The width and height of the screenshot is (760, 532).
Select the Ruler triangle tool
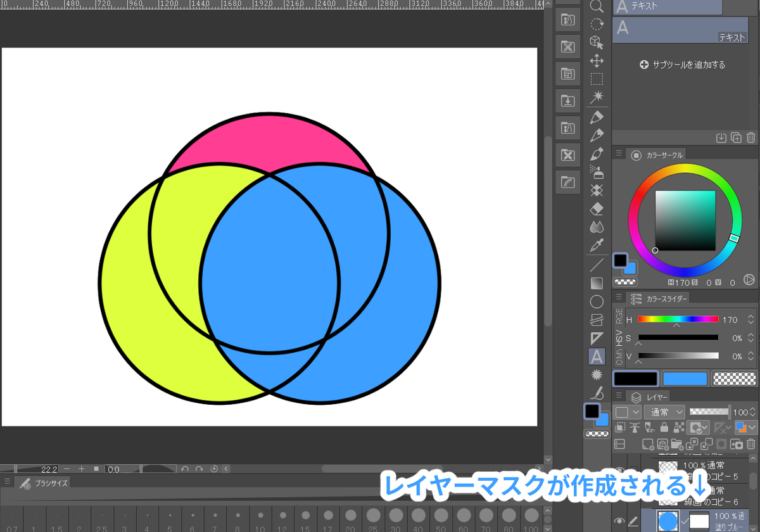click(x=597, y=338)
